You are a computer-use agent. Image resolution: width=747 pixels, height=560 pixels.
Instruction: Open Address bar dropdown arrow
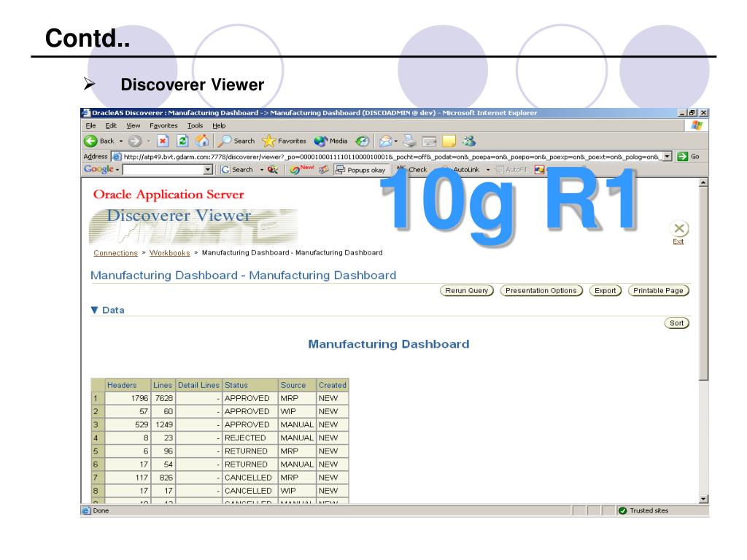[x=667, y=156]
